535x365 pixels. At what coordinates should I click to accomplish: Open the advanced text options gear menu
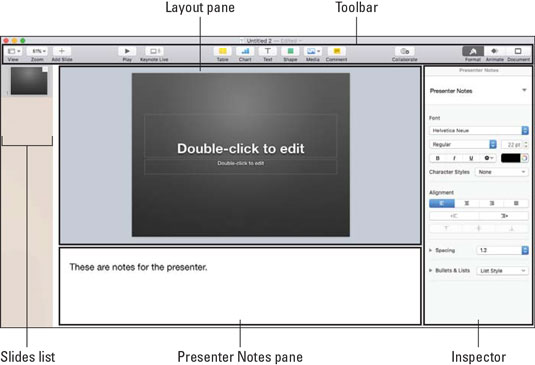[488, 158]
